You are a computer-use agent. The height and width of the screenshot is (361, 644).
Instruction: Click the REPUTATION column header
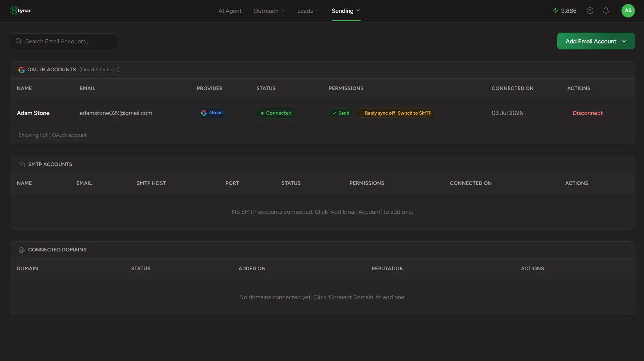pos(387,269)
